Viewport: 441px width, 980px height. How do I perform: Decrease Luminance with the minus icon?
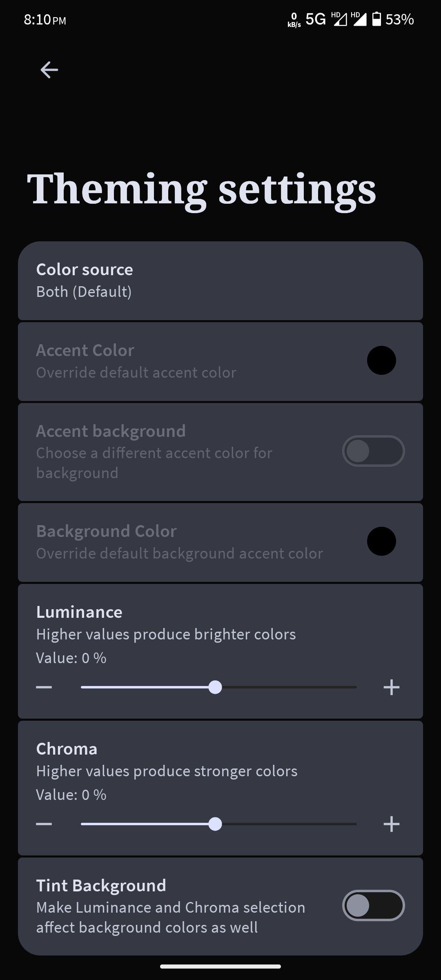point(44,687)
